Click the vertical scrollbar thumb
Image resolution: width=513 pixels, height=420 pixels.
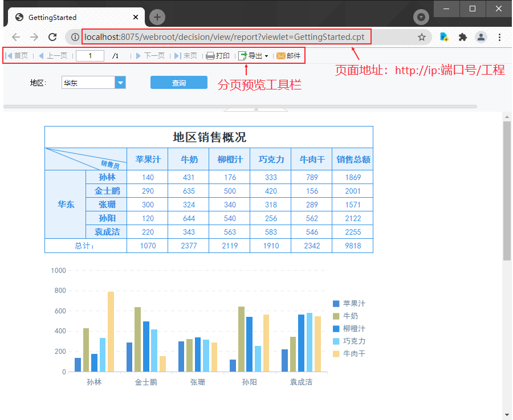[x=507, y=191]
